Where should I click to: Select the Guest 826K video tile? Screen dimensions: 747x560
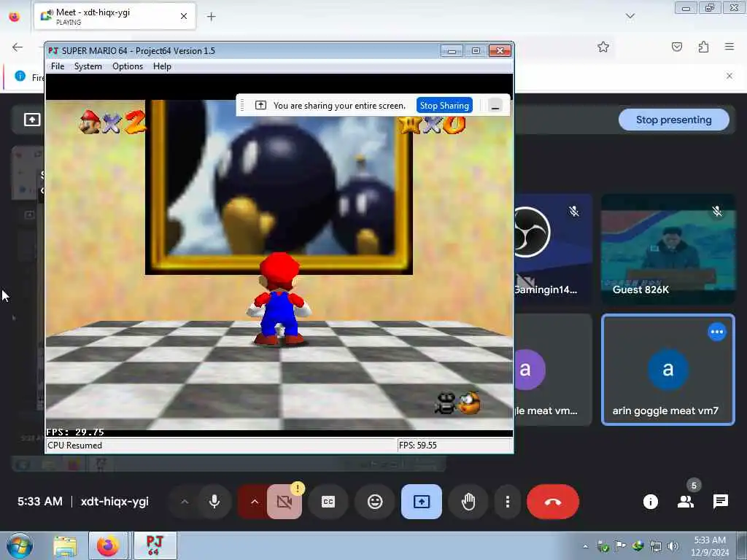pos(668,249)
